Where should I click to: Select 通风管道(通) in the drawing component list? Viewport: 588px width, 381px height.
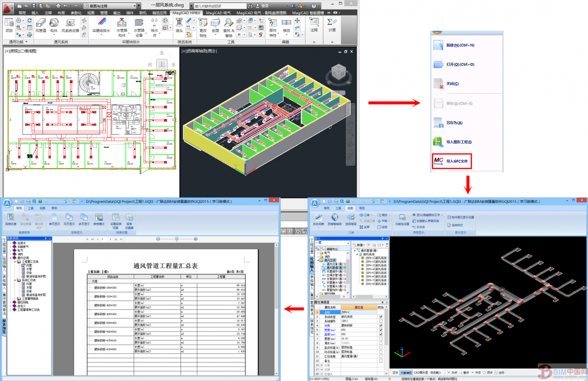coord(334,268)
